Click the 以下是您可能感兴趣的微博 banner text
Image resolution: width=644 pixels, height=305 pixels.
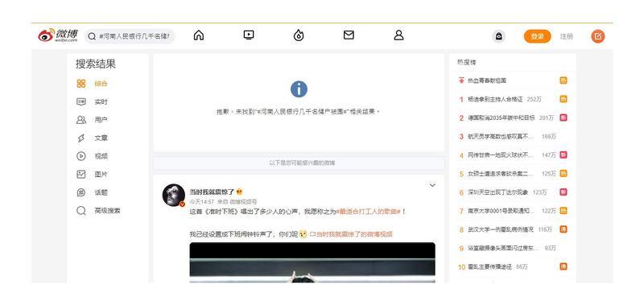302,163
